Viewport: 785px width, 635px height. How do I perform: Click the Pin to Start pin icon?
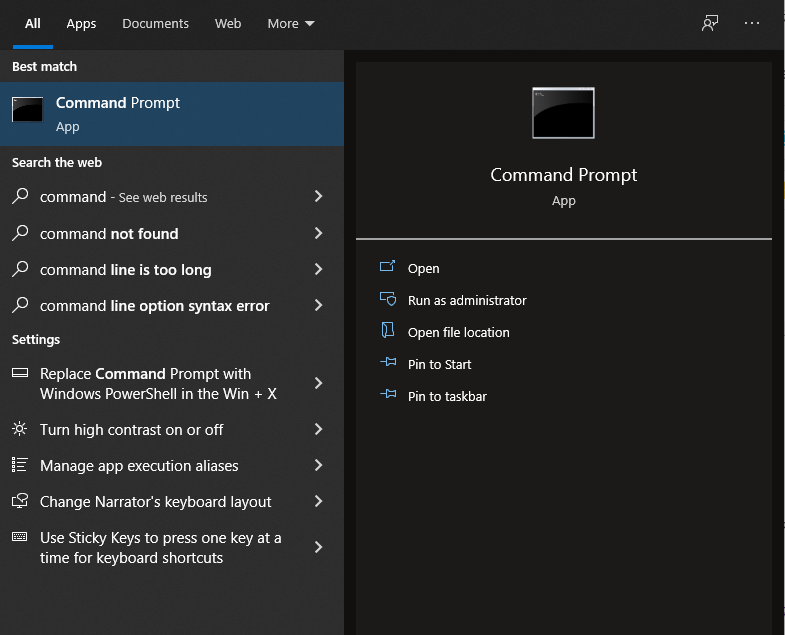[388, 362]
